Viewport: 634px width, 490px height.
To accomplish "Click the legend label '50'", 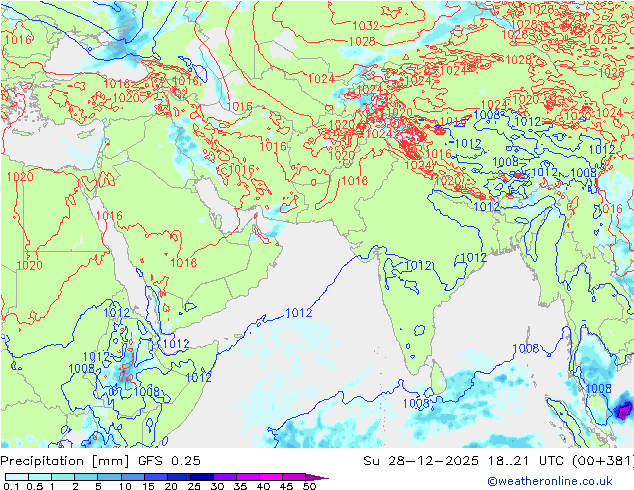I will (x=309, y=486).
